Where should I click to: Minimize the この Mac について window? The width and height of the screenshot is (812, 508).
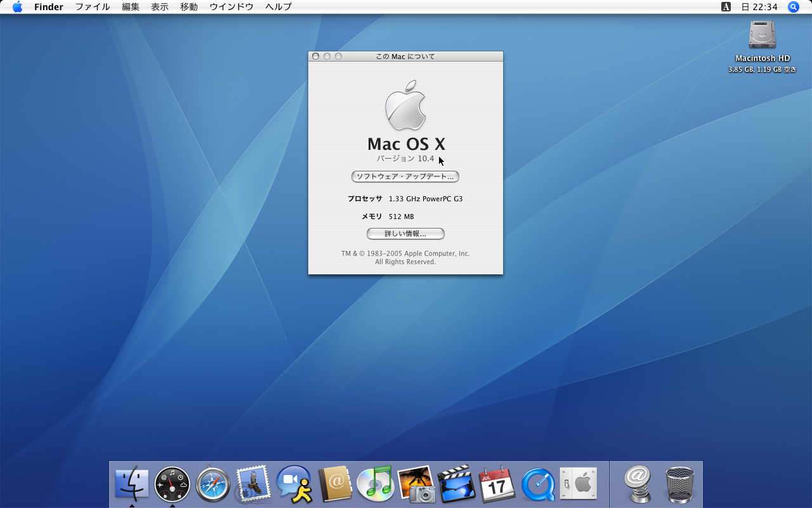point(327,57)
